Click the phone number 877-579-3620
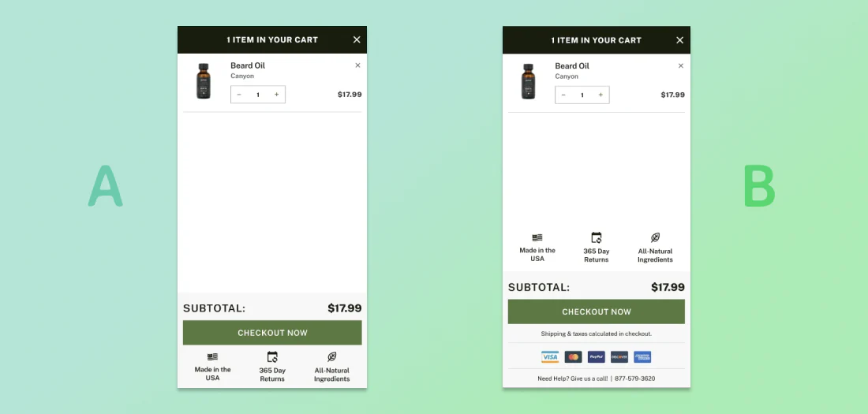The width and height of the screenshot is (868, 414). pyautogui.click(x=635, y=379)
